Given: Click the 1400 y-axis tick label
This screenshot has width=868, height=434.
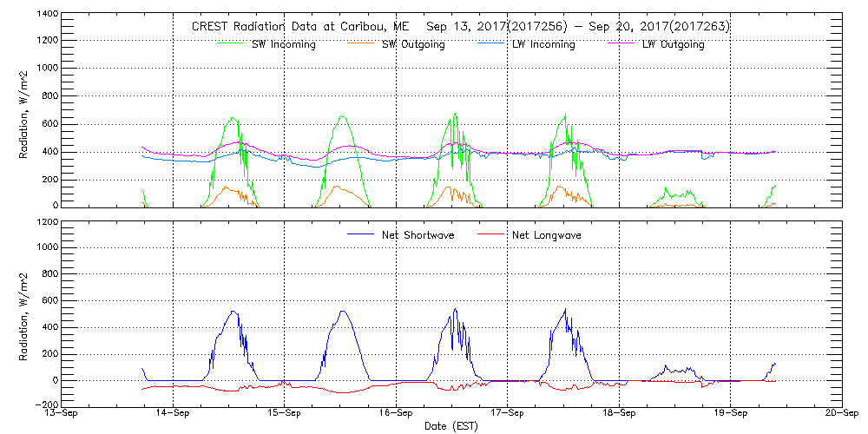Looking at the screenshot, I should [x=47, y=15].
